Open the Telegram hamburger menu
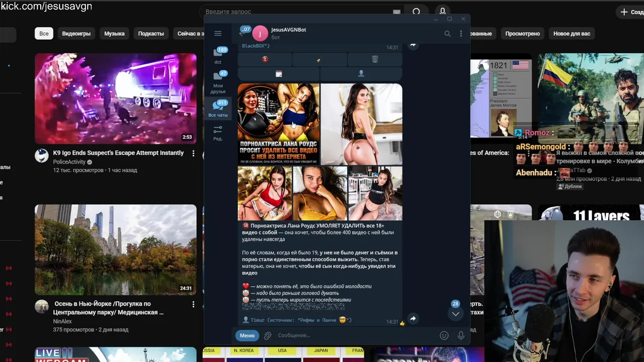 coord(218,33)
